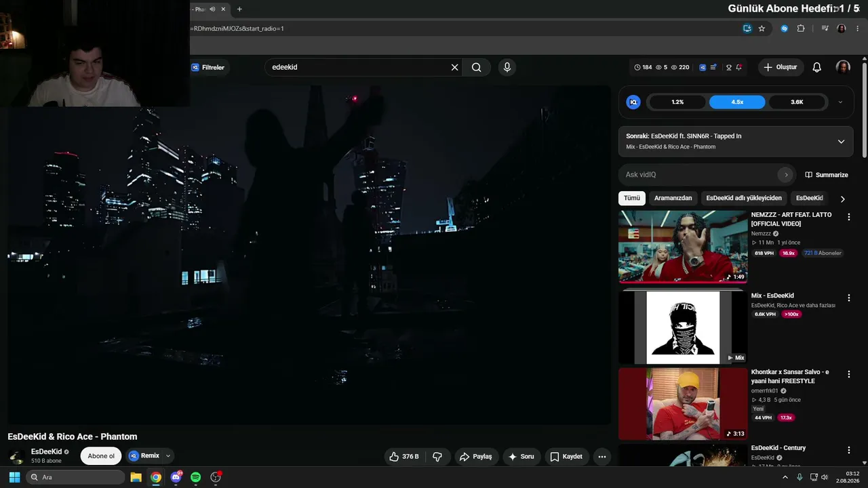Show hidden system tray icons
The width and height of the screenshot is (868, 488).
[785, 477]
